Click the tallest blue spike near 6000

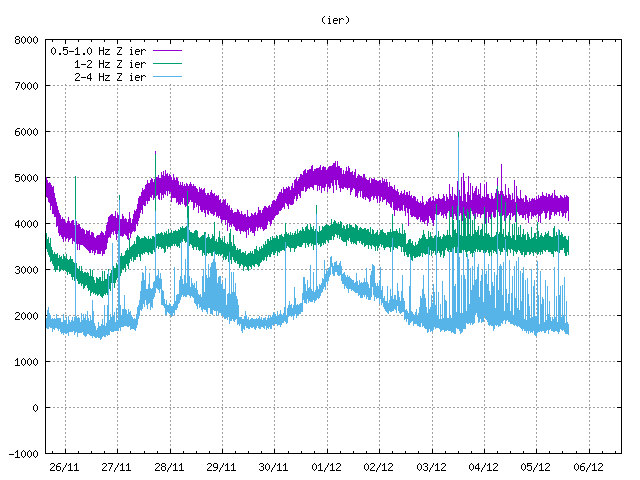click(x=458, y=136)
